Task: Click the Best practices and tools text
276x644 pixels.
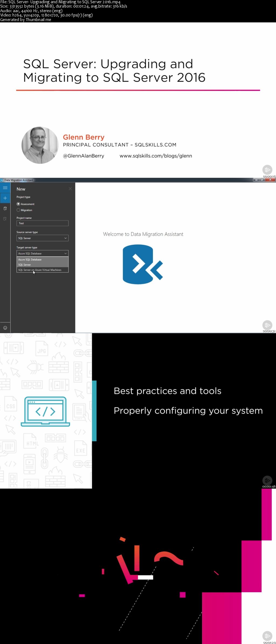Action: coord(168,391)
